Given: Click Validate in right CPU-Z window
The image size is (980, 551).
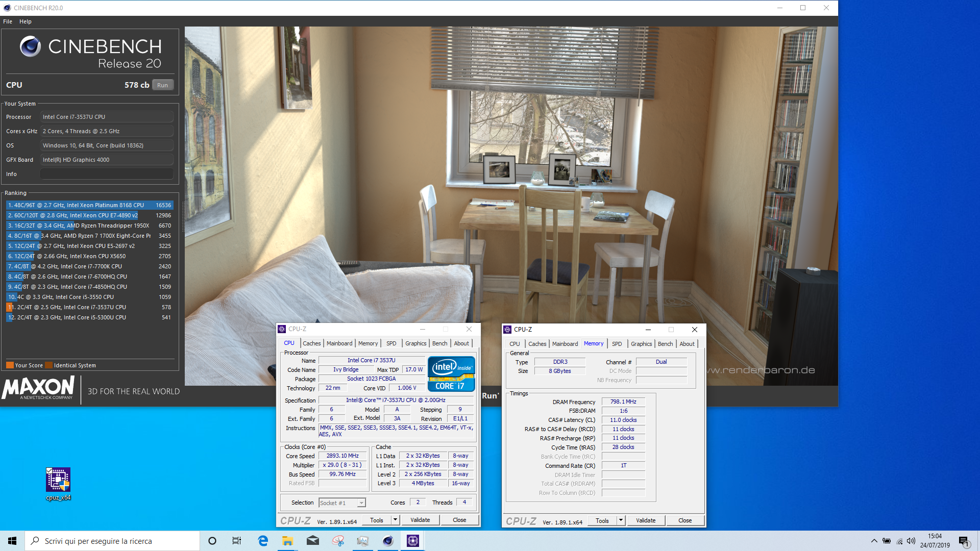Looking at the screenshot, I should pyautogui.click(x=646, y=520).
